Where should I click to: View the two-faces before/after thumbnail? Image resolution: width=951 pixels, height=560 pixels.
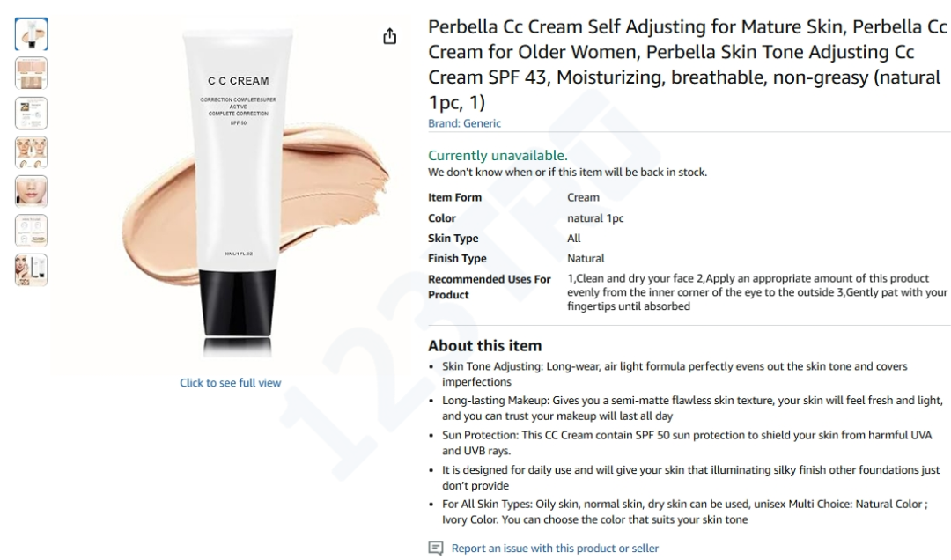[32, 152]
